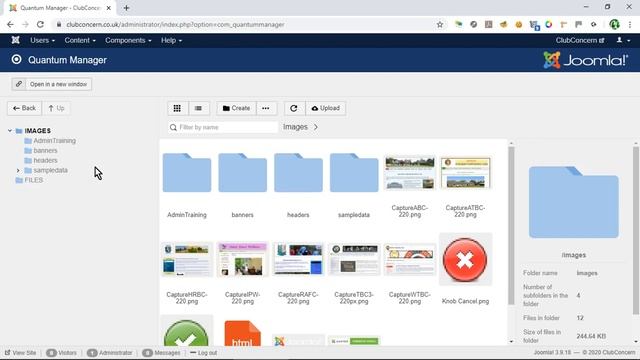Click Messages in status bar
The height and width of the screenshot is (360, 640).
161,353
